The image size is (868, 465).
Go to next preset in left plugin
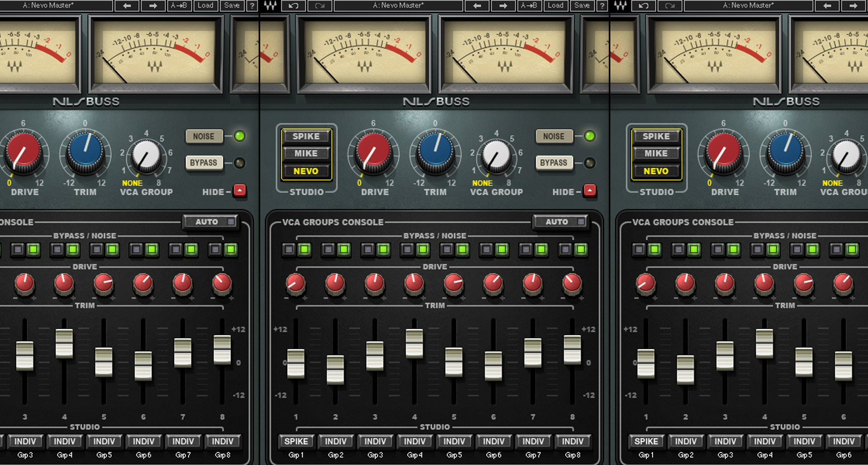click(x=153, y=6)
